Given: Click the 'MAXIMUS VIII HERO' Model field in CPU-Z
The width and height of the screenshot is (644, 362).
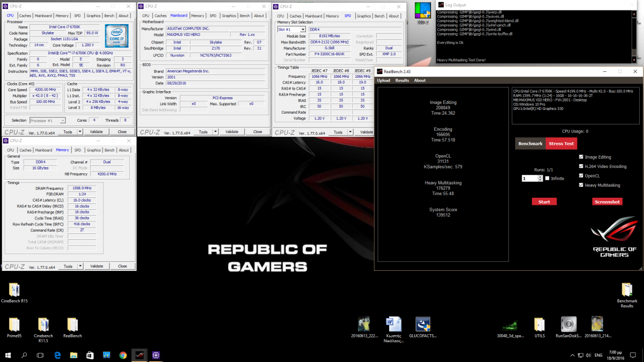Looking at the screenshot, I should [x=199, y=35].
